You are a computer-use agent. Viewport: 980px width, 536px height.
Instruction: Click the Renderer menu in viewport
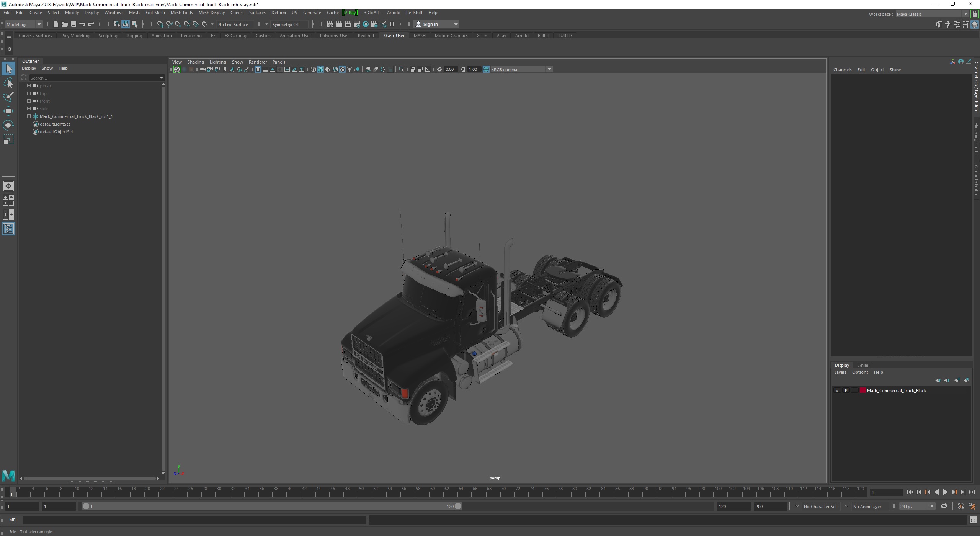coord(257,61)
